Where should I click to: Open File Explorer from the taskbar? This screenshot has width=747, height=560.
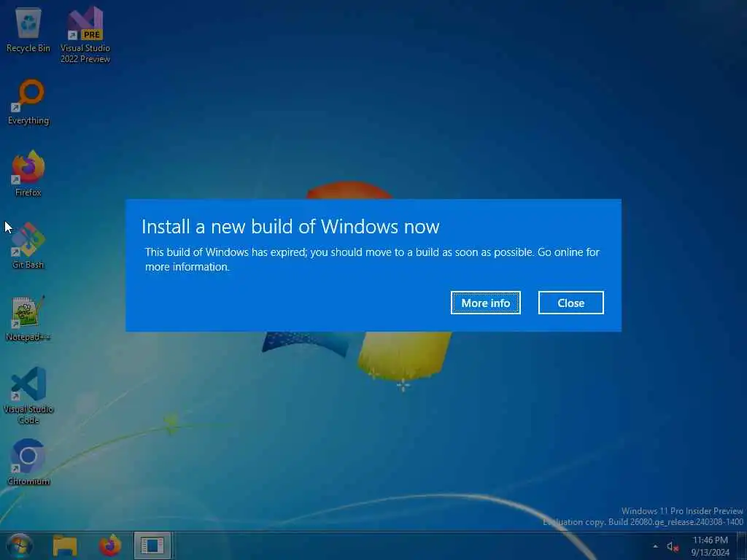[x=65, y=545]
